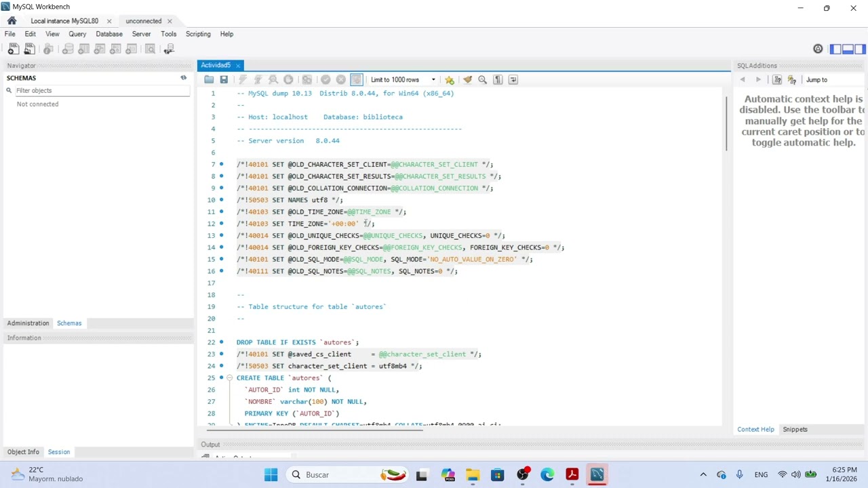Viewport: 868px width, 488px height.
Task: Get context help for caret position
Action: pos(777,80)
